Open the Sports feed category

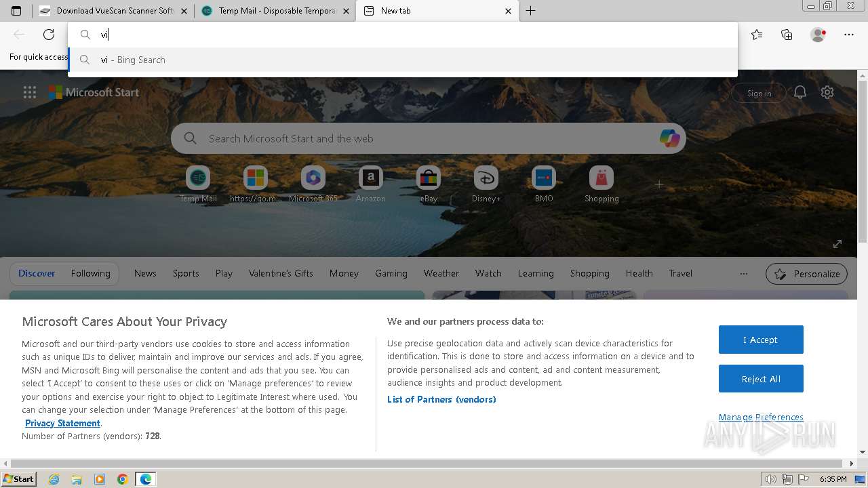click(186, 274)
